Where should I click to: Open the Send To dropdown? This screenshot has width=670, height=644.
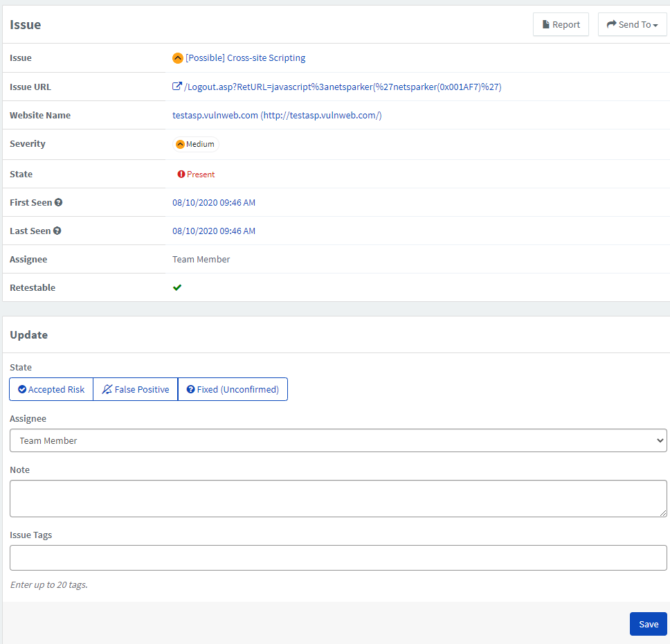click(x=632, y=24)
